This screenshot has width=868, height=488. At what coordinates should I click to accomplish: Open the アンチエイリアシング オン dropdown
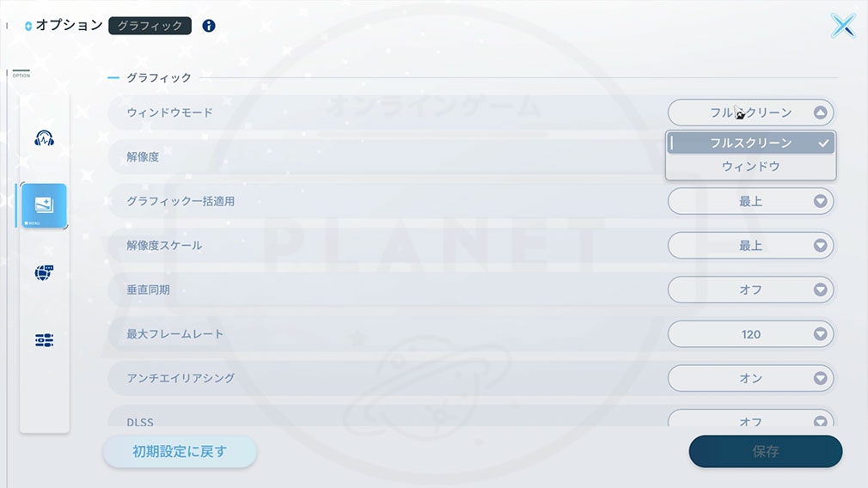coord(750,378)
